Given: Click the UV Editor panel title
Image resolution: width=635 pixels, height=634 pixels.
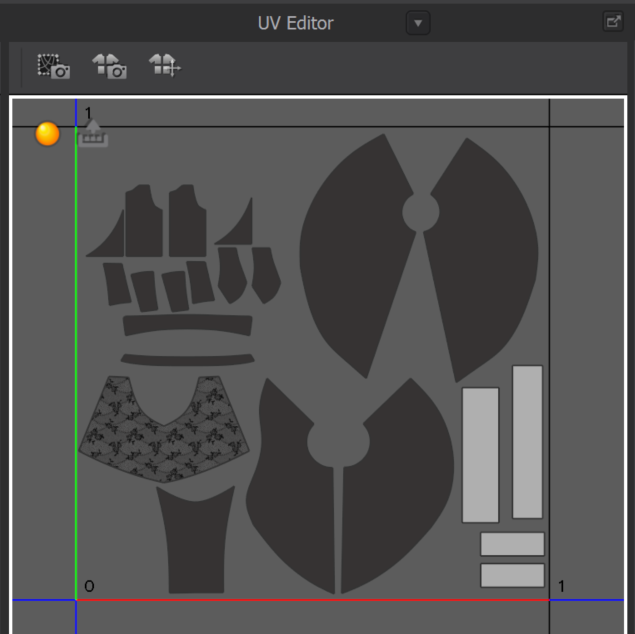Looking at the screenshot, I should (296, 23).
